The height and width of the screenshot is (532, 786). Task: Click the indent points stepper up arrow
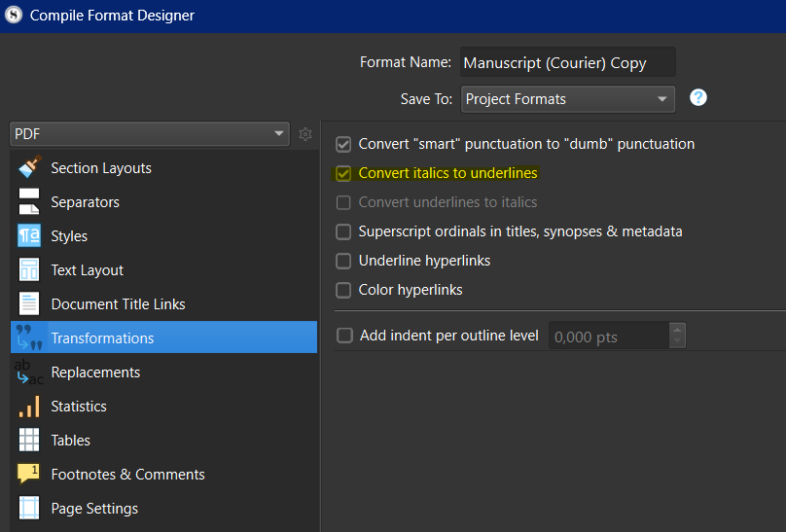pyautogui.click(x=677, y=330)
